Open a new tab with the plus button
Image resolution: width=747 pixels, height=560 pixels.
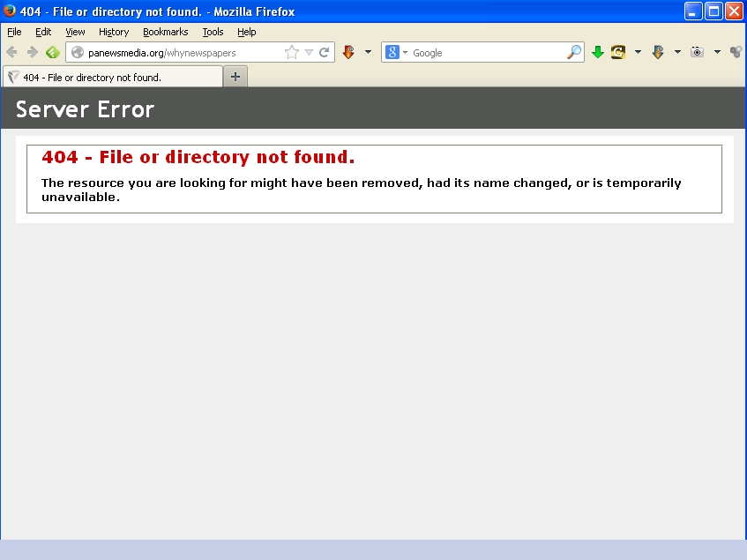coord(235,77)
